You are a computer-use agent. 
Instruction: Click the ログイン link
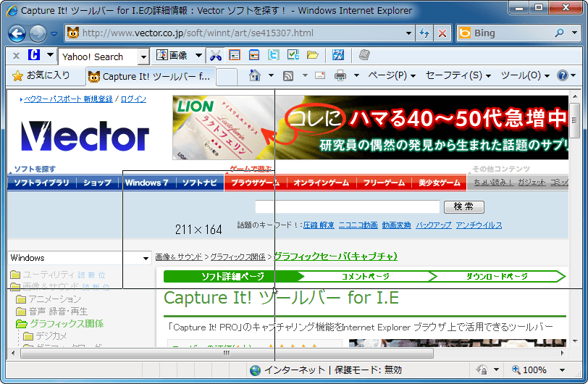pos(133,99)
